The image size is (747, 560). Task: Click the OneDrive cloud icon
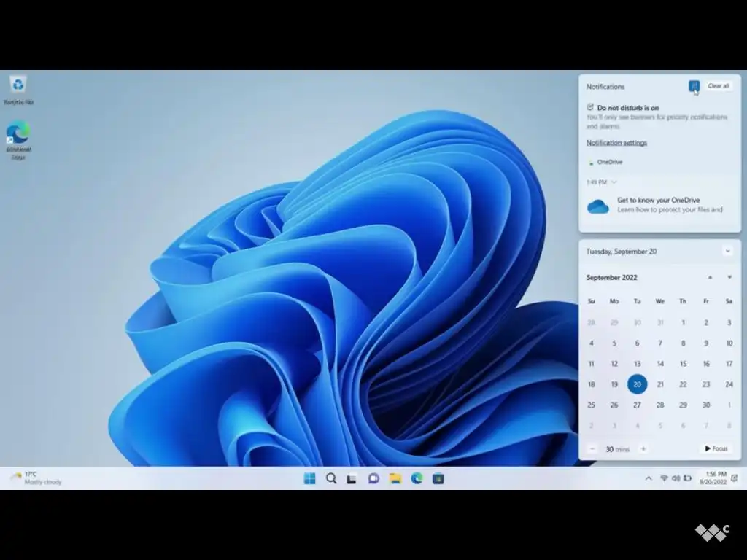tap(598, 206)
